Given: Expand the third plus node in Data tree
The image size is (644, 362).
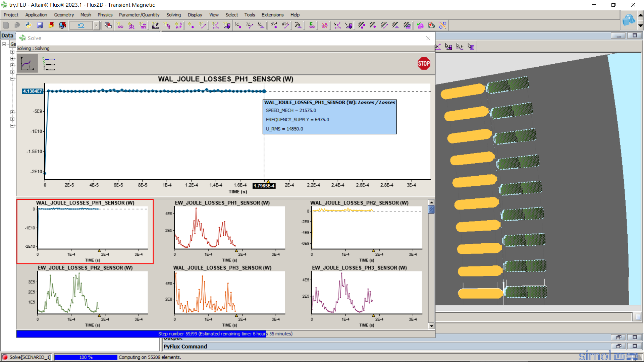Looking at the screenshot, I should tap(12, 65).
